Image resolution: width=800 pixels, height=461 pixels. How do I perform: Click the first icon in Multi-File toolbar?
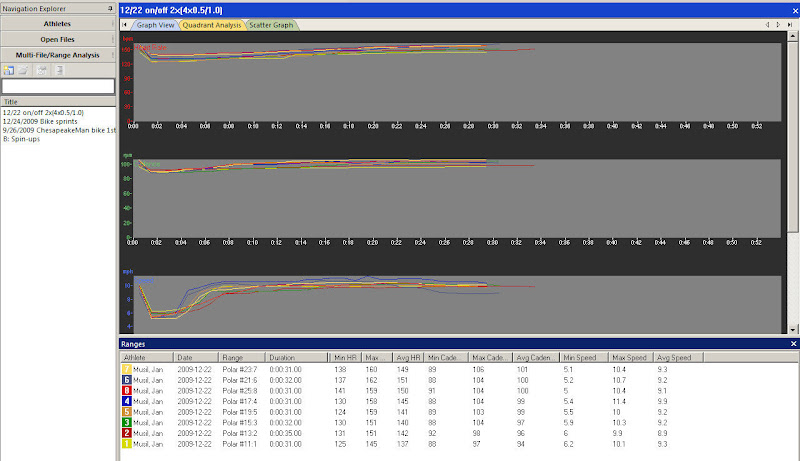pos(9,70)
